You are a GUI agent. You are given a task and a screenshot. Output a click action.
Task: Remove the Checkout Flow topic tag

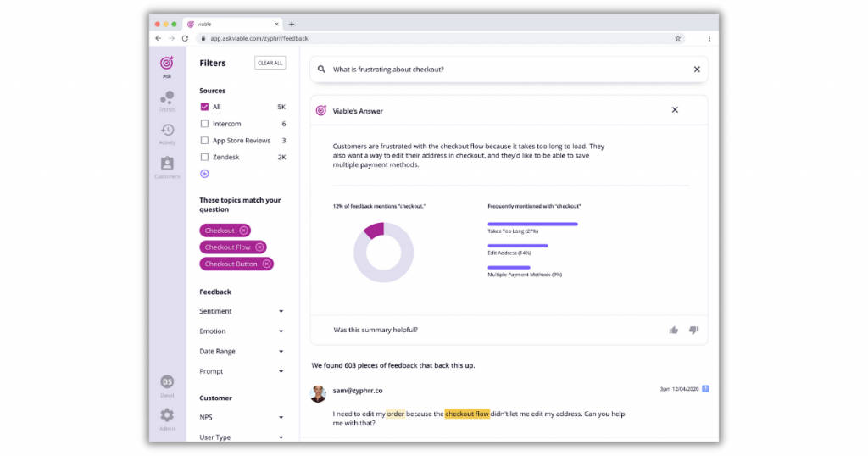pyautogui.click(x=259, y=247)
